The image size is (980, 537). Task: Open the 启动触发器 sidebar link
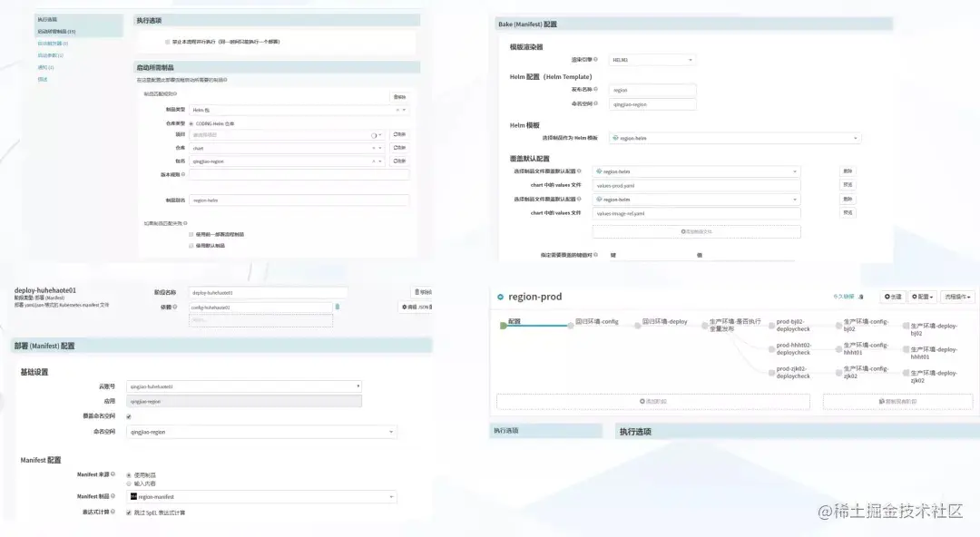coord(53,44)
